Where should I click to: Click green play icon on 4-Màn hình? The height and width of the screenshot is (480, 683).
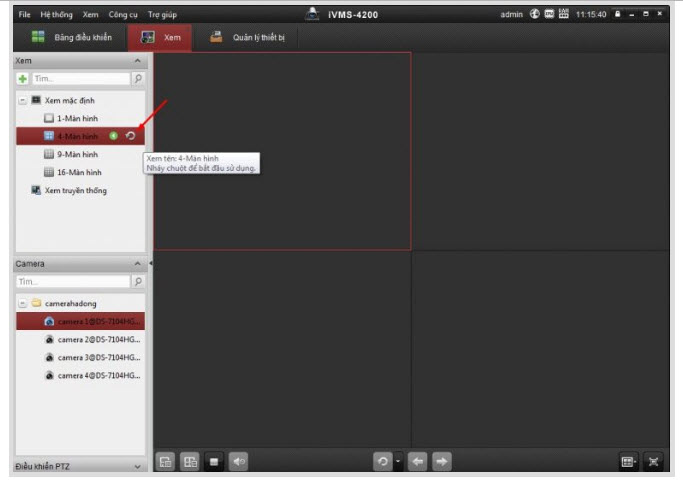click(x=114, y=136)
